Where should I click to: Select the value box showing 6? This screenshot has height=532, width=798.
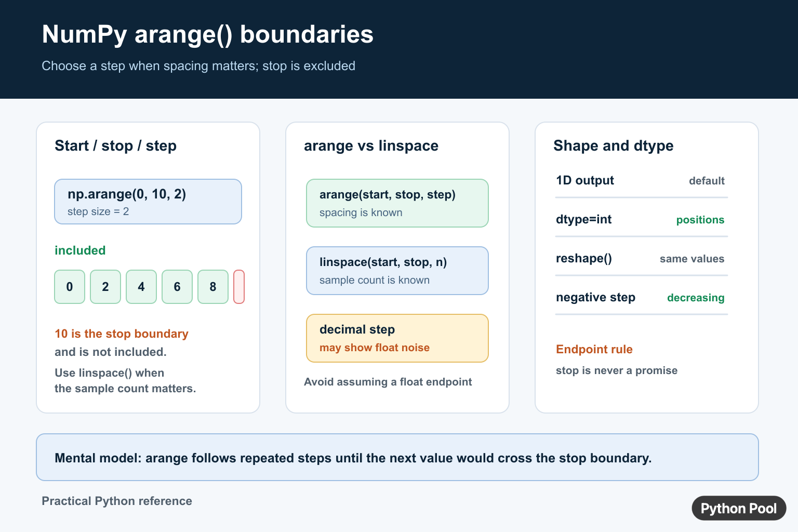(x=177, y=287)
